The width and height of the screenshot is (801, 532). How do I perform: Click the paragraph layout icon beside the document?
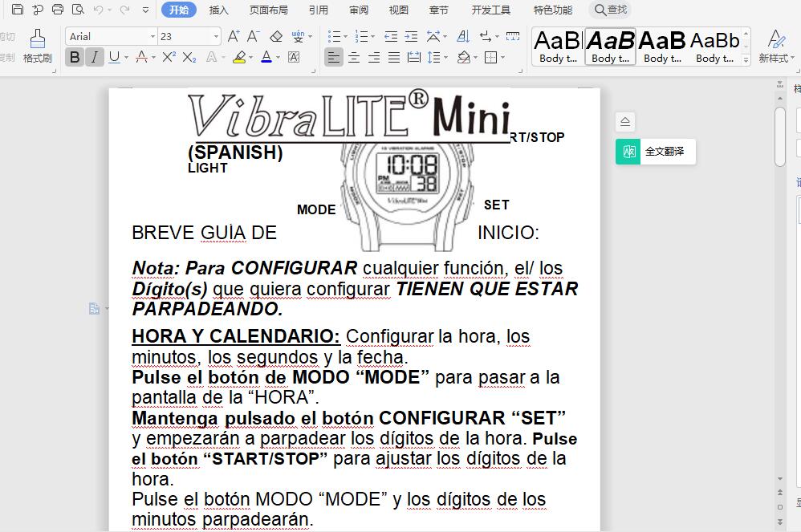click(95, 308)
